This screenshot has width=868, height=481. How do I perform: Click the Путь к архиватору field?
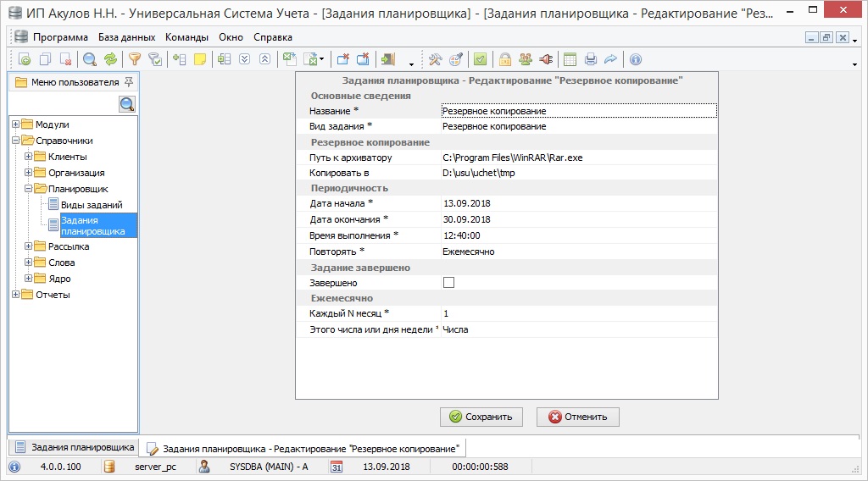click(578, 158)
